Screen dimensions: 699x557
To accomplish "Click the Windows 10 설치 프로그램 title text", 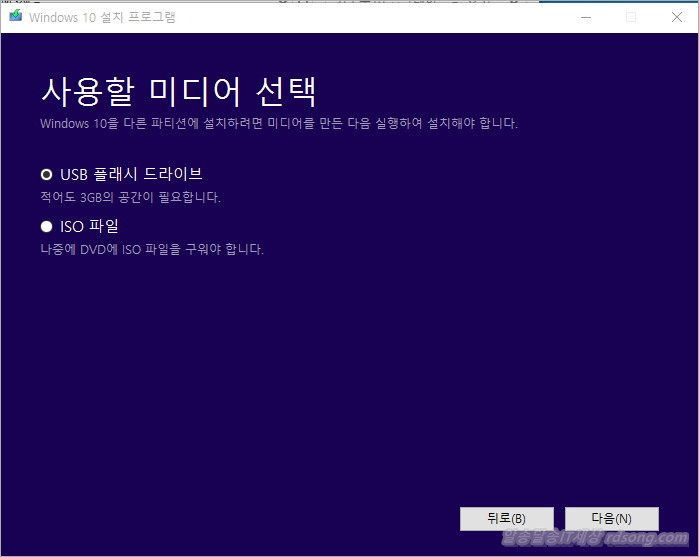I will click(97, 17).
